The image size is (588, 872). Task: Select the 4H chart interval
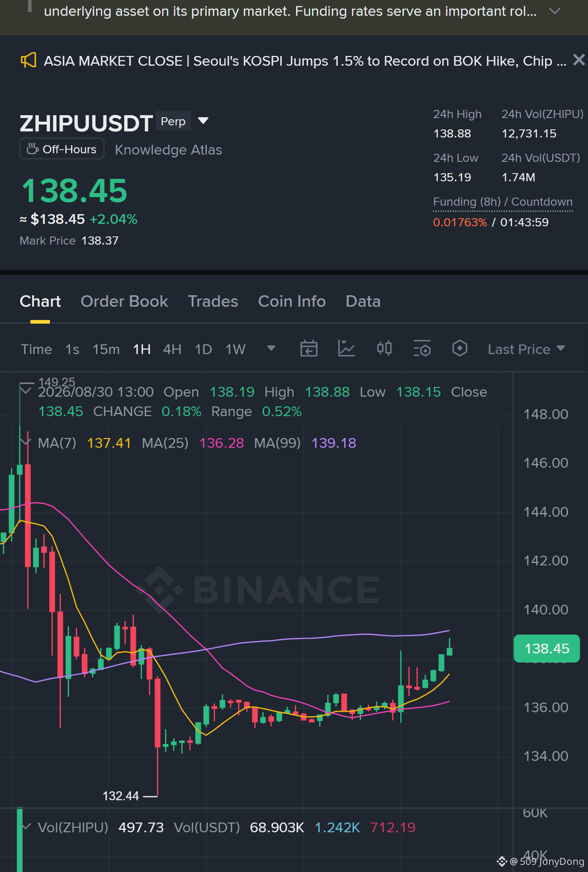coord(172,349)
